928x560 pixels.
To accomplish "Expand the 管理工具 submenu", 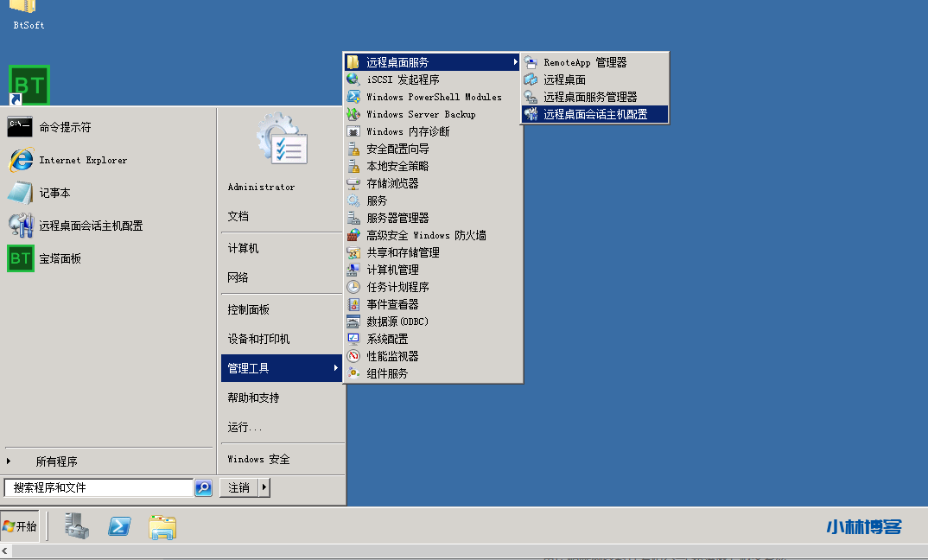I will (x=282, y=368).
